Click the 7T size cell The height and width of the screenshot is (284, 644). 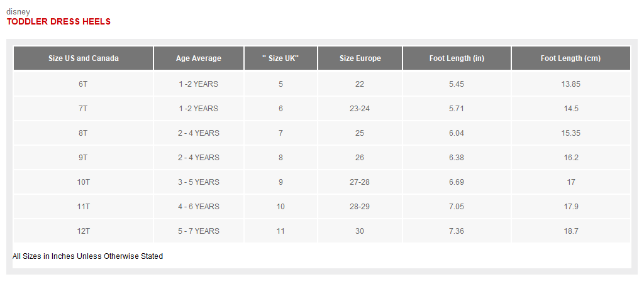(83, 109)
